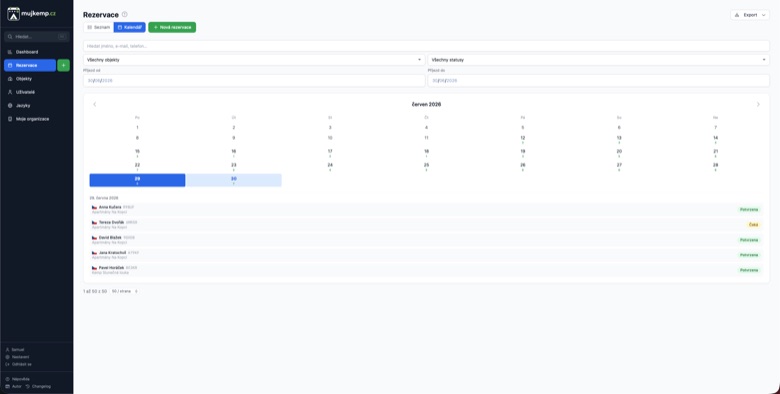Open the Všechny statusy dropdown

598,60
